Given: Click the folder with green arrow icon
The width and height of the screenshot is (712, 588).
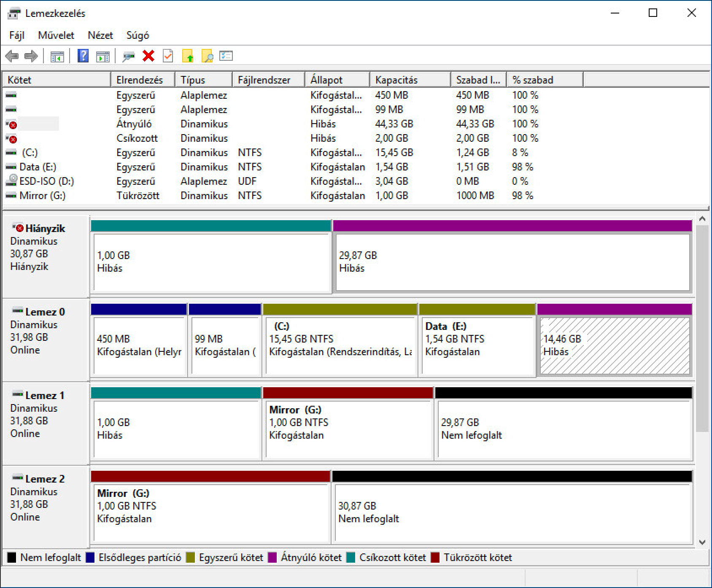Looking at the screenshot, I should point(188,56).
